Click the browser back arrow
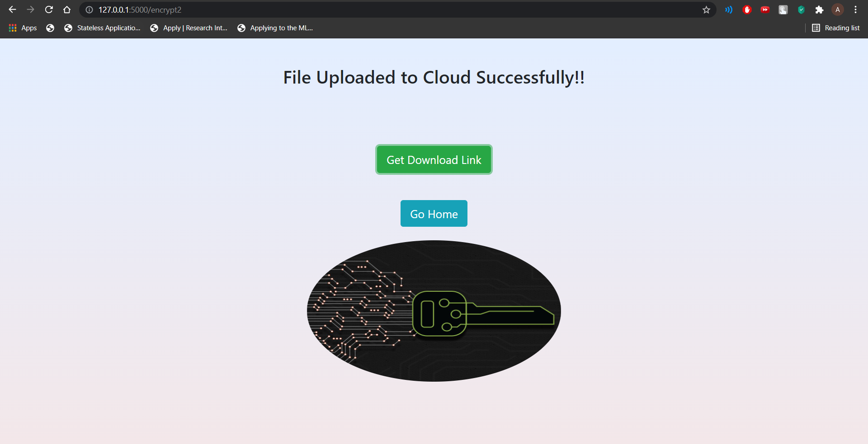868x444 pixels. click(12, 9)
